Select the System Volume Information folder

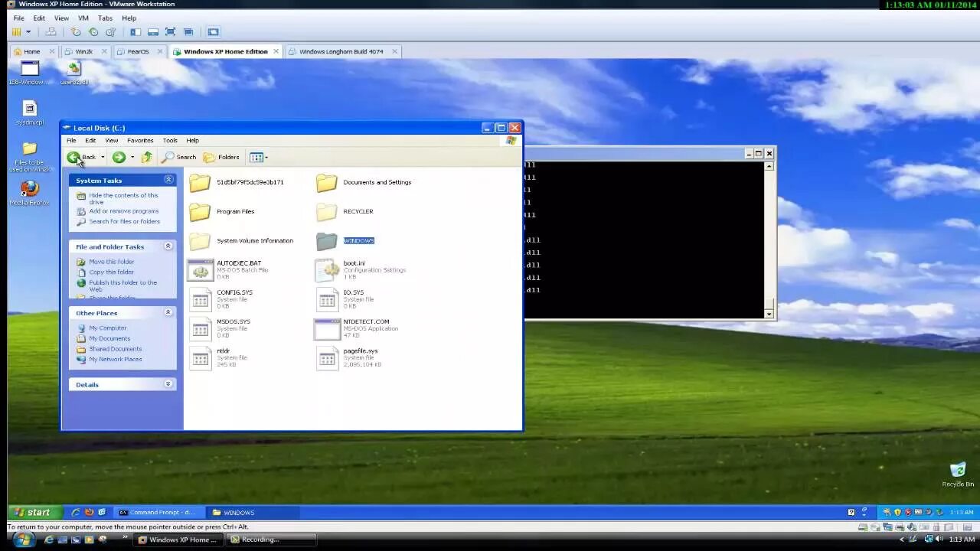(241, 240)
